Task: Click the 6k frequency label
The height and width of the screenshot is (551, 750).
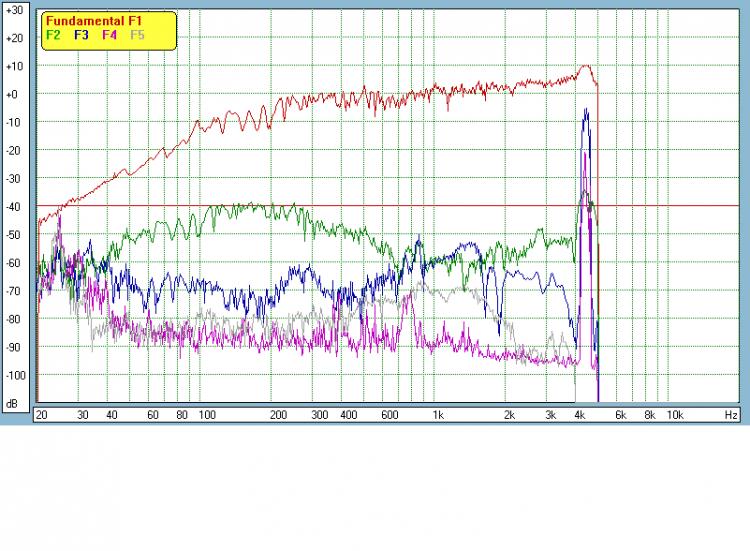Action: pyautogui.click(x=621, y=415)
